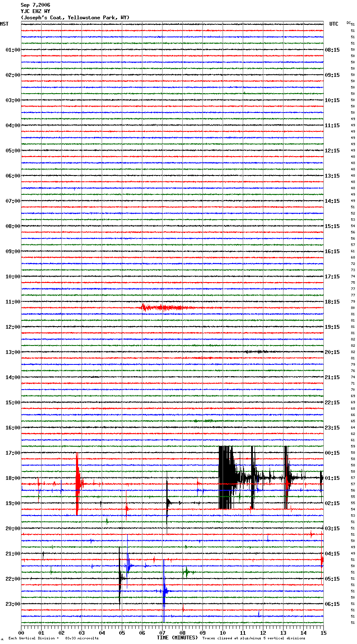Select the 14:00 MST time label

(13, 377)
